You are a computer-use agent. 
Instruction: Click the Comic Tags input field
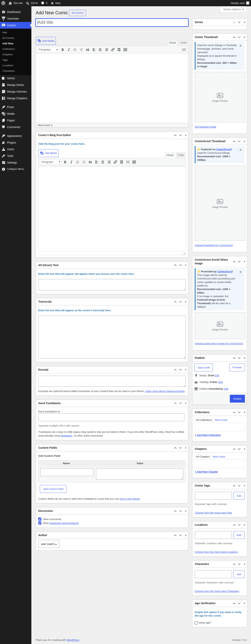click(213, 496)
